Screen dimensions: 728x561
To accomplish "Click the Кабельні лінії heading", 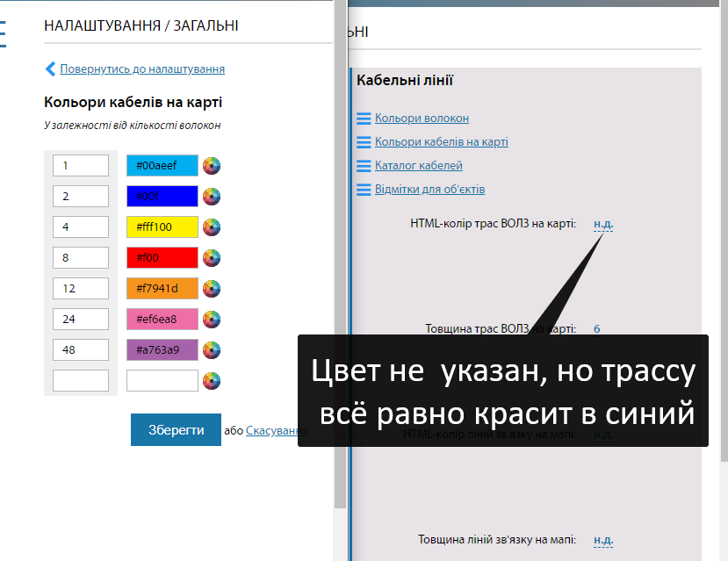I will (405, 80).
